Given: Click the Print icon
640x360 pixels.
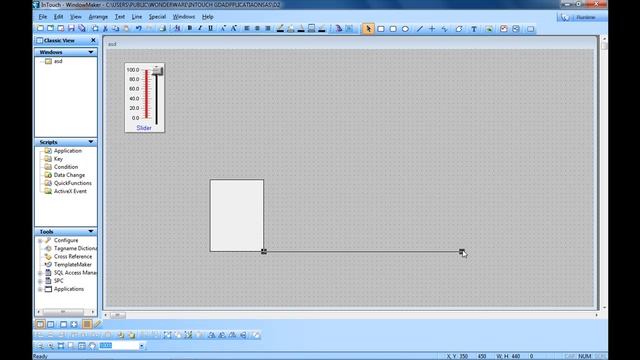Looking at the screenshot, I should click(x=162, y=28).
